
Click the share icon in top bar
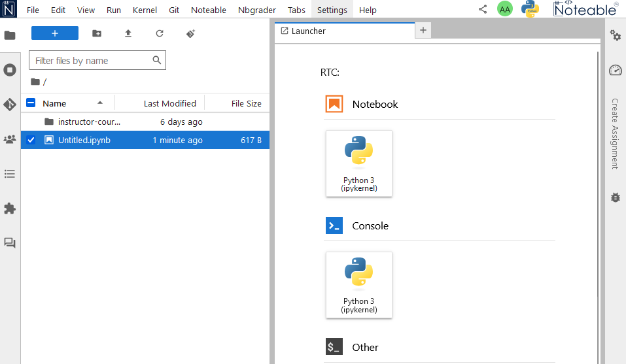click(483, 10)
